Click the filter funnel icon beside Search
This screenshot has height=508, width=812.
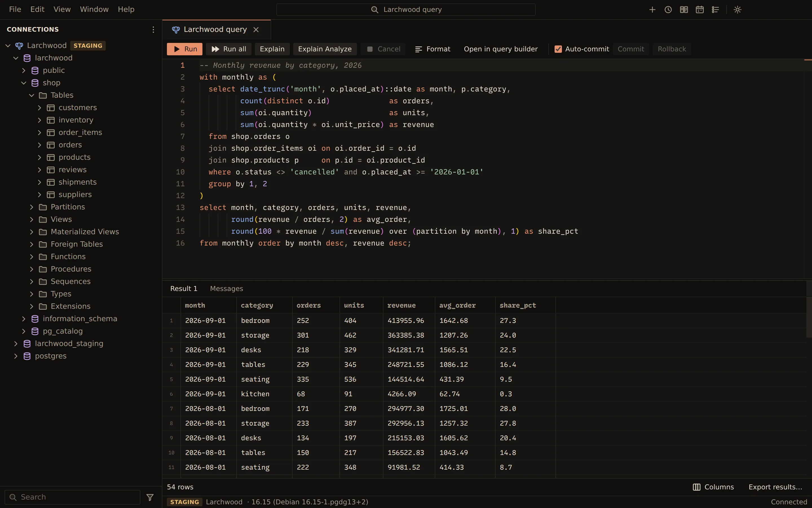tap(150, 497)
